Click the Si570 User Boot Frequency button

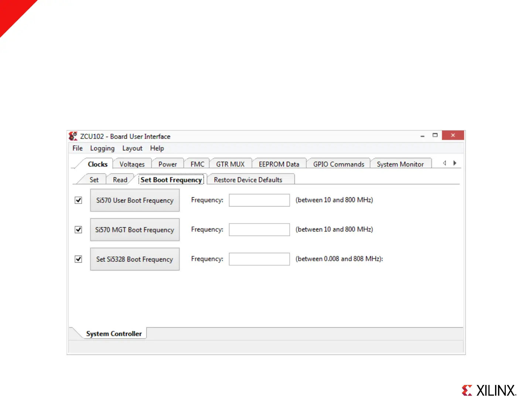click(135, 200)
